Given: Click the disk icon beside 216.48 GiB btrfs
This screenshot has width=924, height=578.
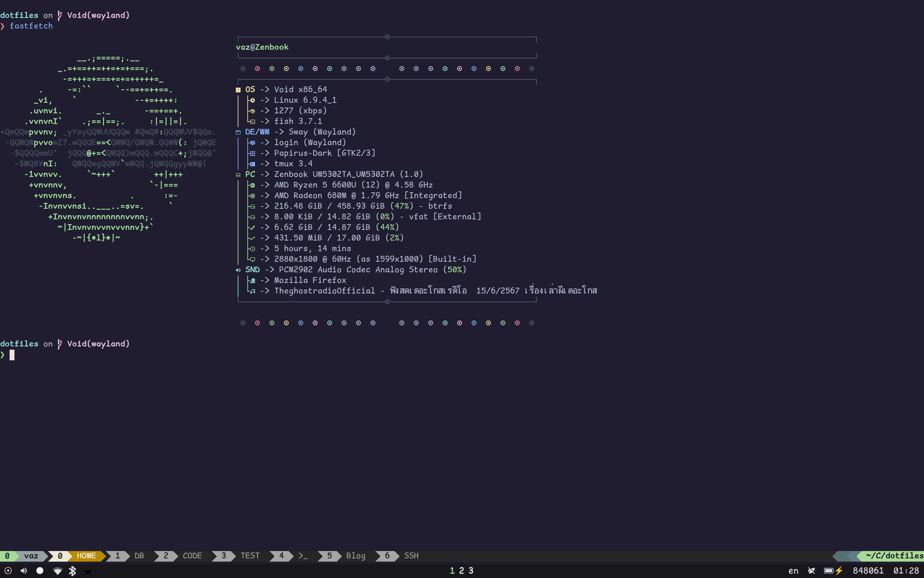Looking at the screenshot, I should [x=252, y=206].
